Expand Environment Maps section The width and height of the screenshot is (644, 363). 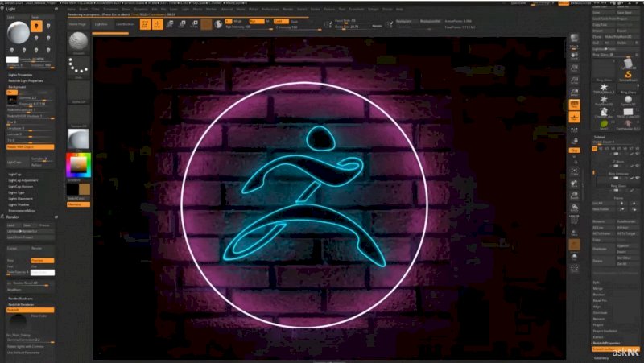coord(23,210)
